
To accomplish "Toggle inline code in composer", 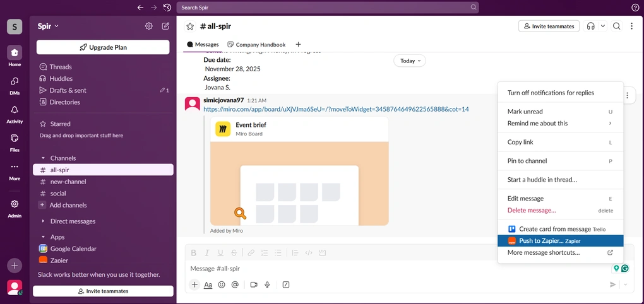I will 309,253.
